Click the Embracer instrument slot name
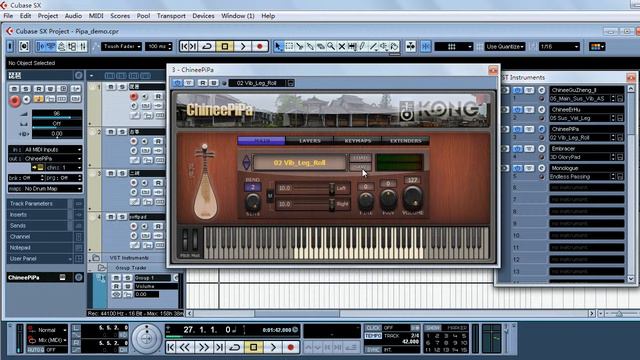The image size is (640, 360). point(587,149)
